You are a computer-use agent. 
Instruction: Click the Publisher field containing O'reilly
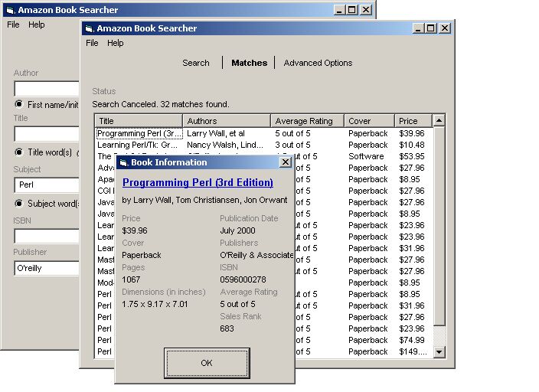coord(47,268)
